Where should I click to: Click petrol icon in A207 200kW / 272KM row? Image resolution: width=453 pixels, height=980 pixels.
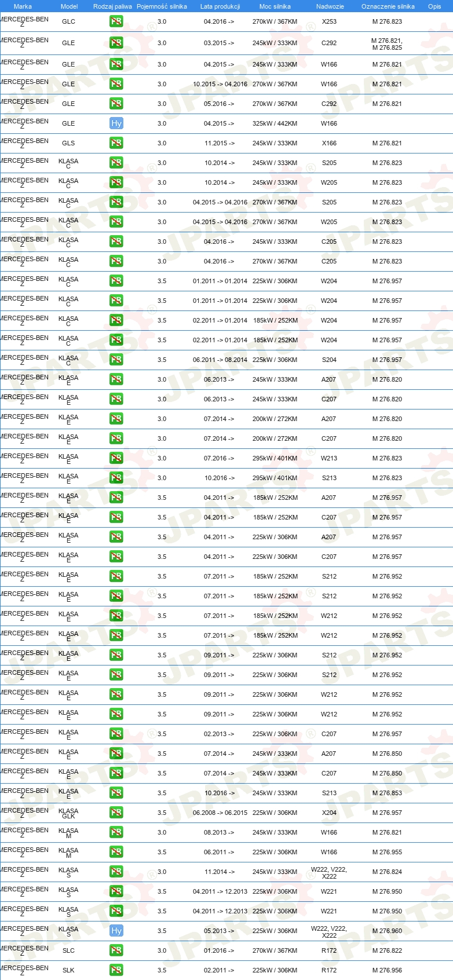116,419
